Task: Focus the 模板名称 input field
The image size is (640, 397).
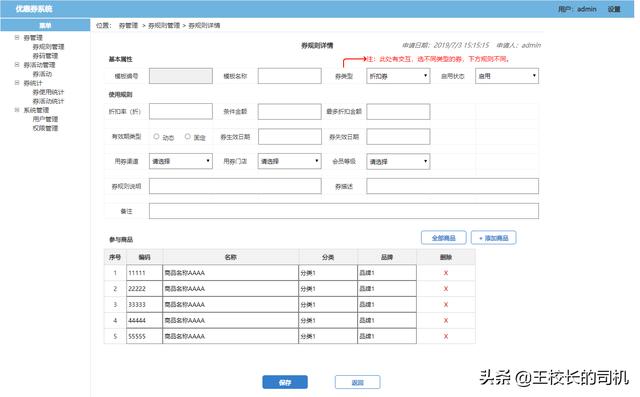Action: pyautogui.click(x=289, y=76)
